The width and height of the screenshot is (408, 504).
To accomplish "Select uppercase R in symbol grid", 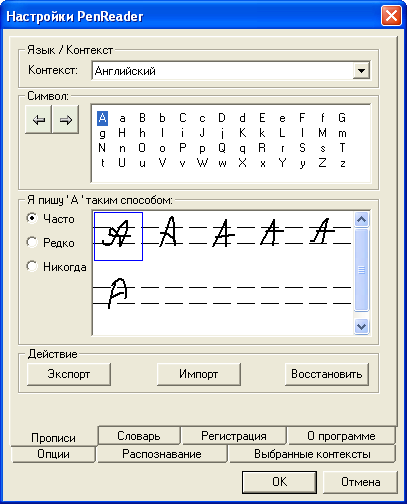I will pyautogui.click(x=262, y=148).
